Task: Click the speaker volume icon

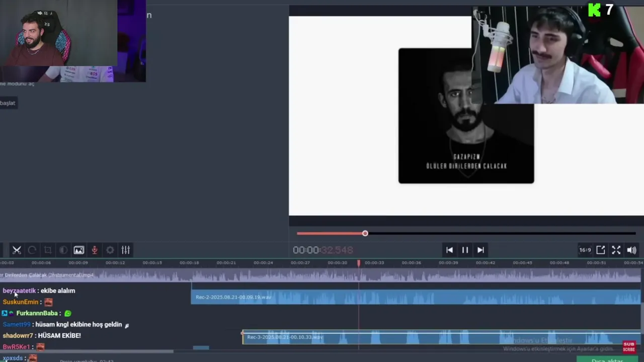Action: click(632, 250)
